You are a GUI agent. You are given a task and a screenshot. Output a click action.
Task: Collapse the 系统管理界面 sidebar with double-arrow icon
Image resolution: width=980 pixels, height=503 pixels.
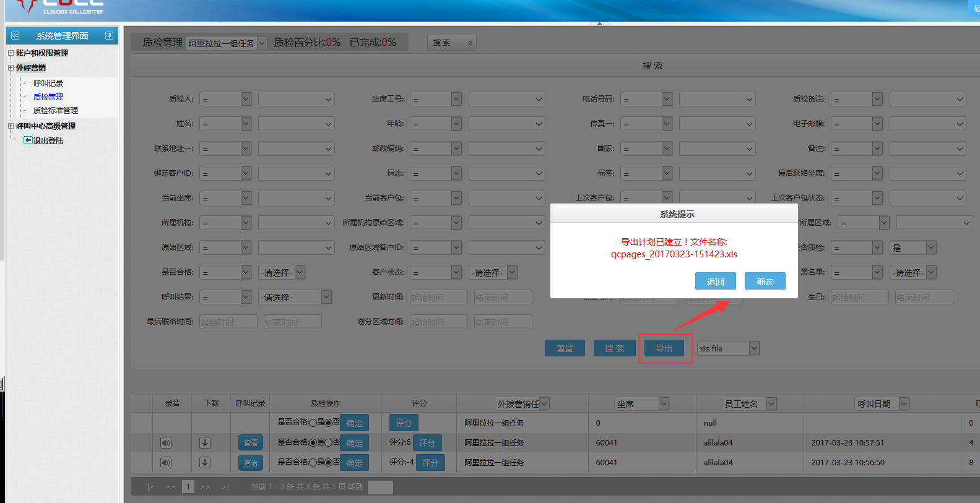click(x=15, y=36)
